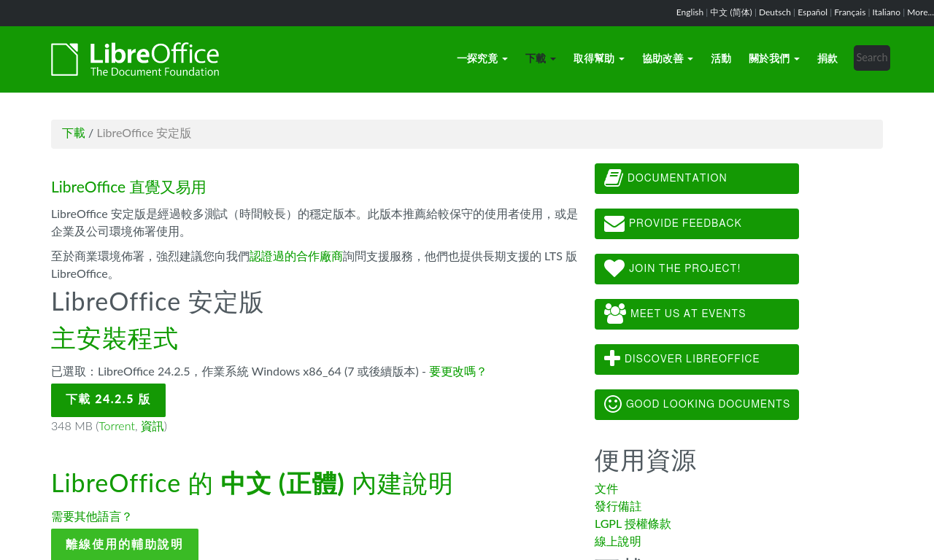The width and height of the screenshot is (934, 560).
Task: Click the Search input field
Action: click(872, 58)
